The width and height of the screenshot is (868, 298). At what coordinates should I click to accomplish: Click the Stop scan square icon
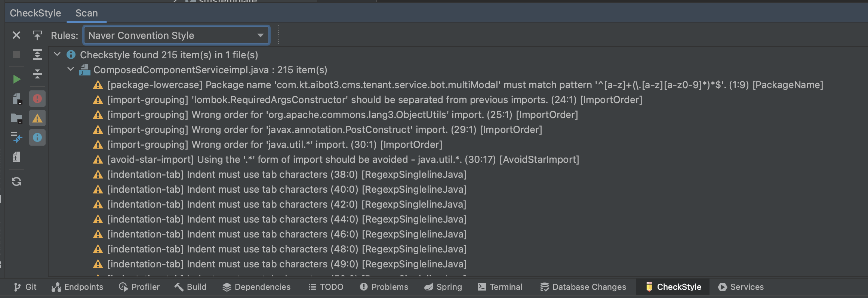pos(16,55)
